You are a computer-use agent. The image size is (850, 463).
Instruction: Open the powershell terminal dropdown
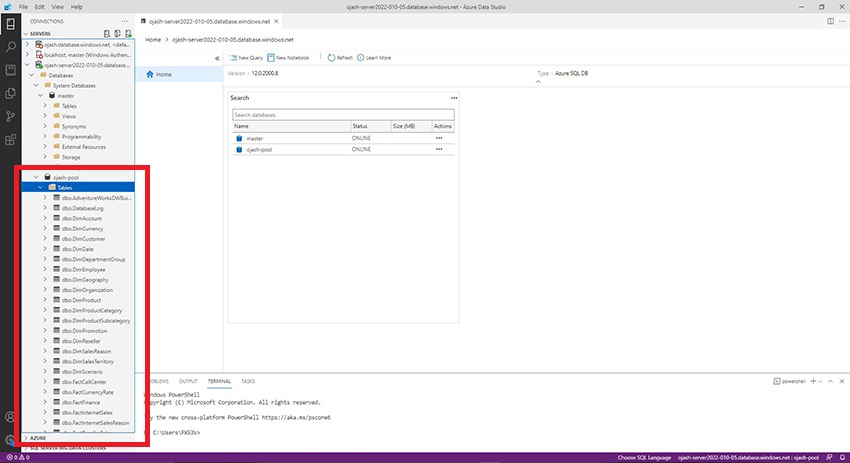pyautogui.click(x=820, y=381)
